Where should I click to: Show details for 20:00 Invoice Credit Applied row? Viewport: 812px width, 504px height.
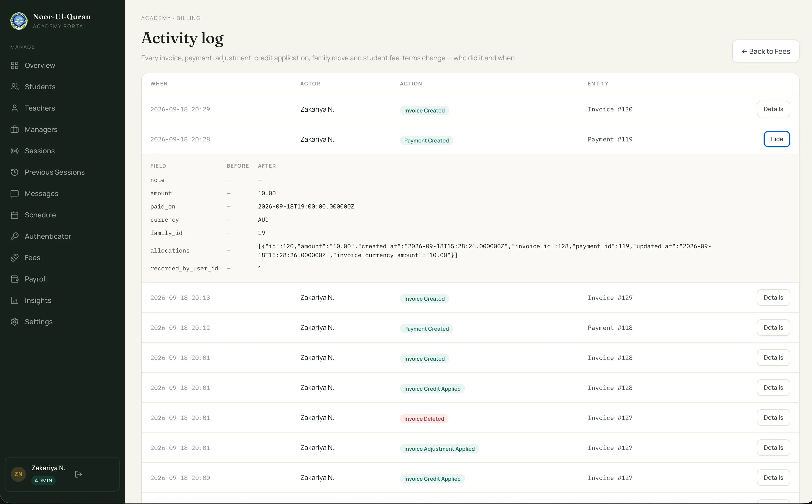pyautogui.click(x=773, y=477)
